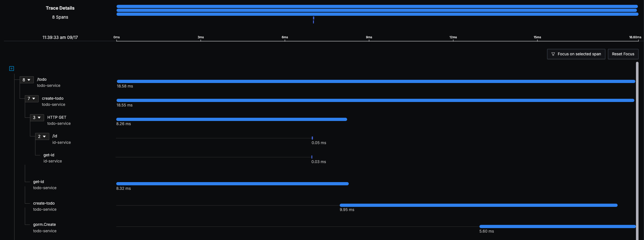Click the 8 Spans label
Viewport: 644px width, 240px height.
[x=60, y=17]
